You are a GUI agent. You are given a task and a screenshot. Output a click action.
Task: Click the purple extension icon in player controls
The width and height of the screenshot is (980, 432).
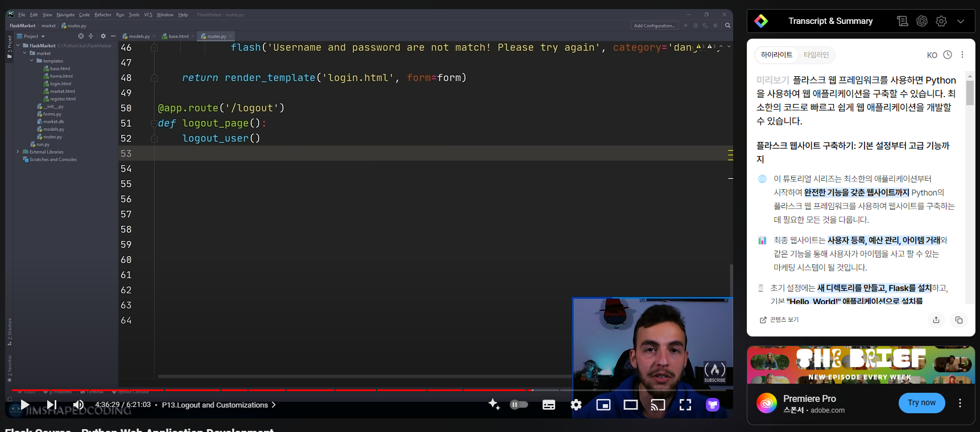(x=713, y=405)
